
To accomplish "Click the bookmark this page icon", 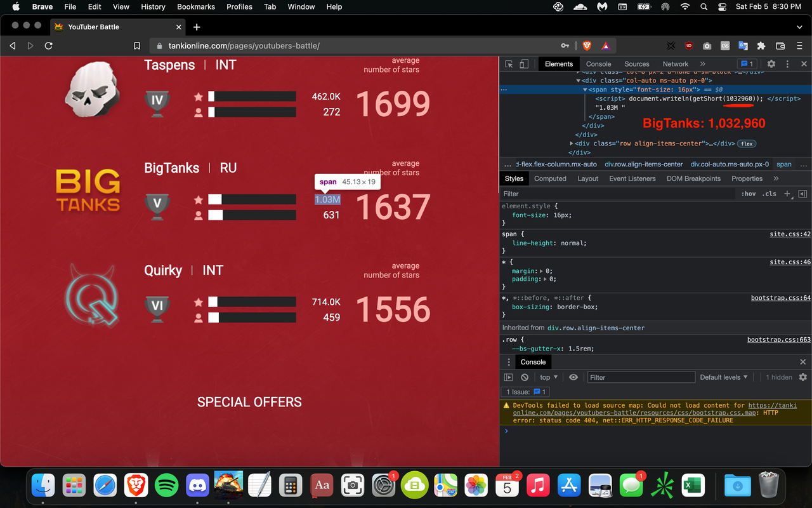I will point(137,46).
